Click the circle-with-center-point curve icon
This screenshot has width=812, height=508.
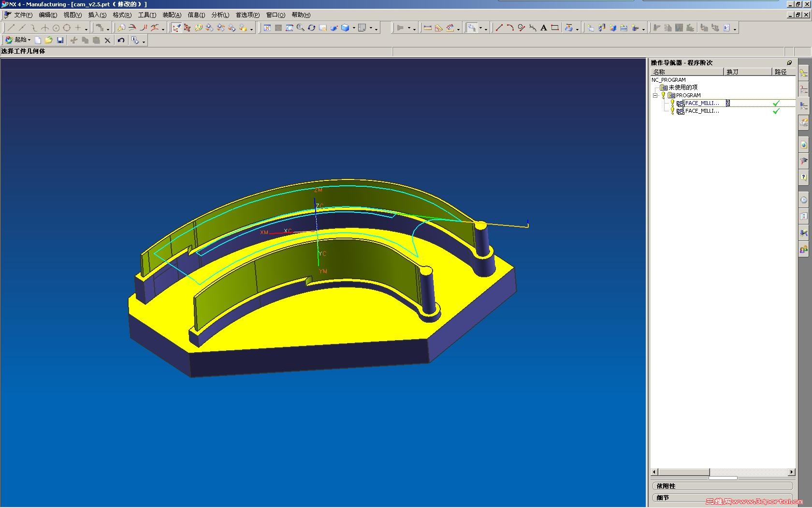coord(56,28)
